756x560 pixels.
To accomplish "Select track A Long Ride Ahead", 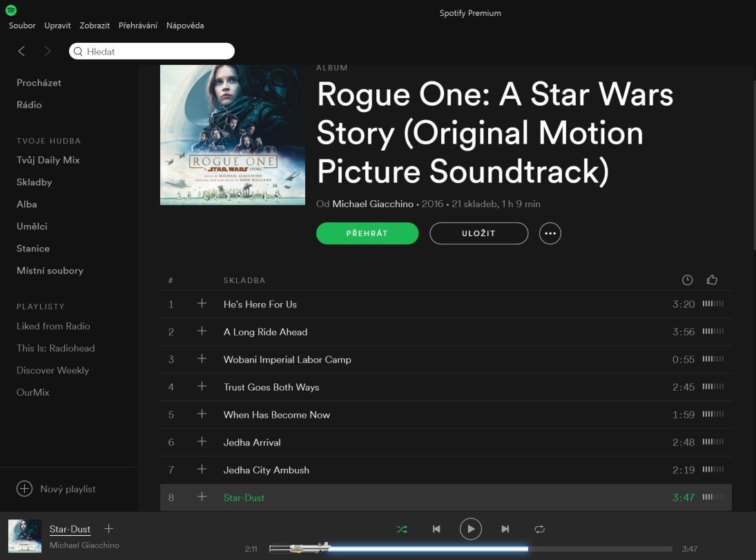I will (265, 332).
